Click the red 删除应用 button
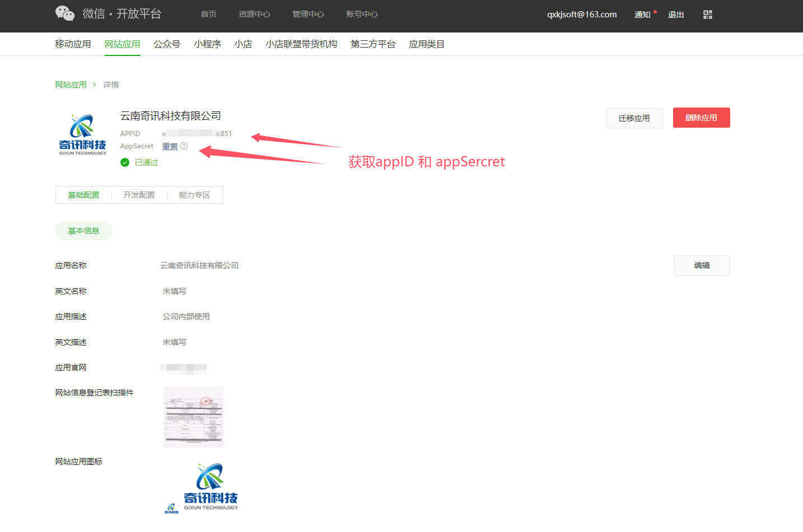 701,118
